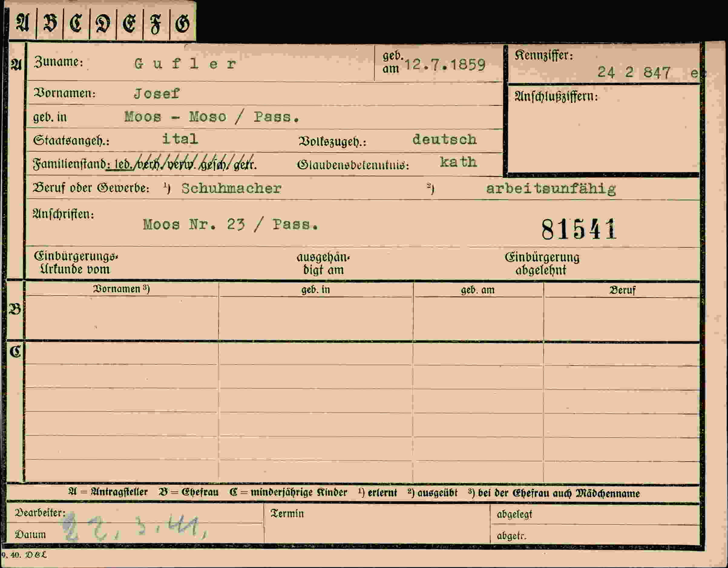Click the 'Einbürgerung abgelehnt' label
This screenshot has height=568, width=728.
coord(542,263)
